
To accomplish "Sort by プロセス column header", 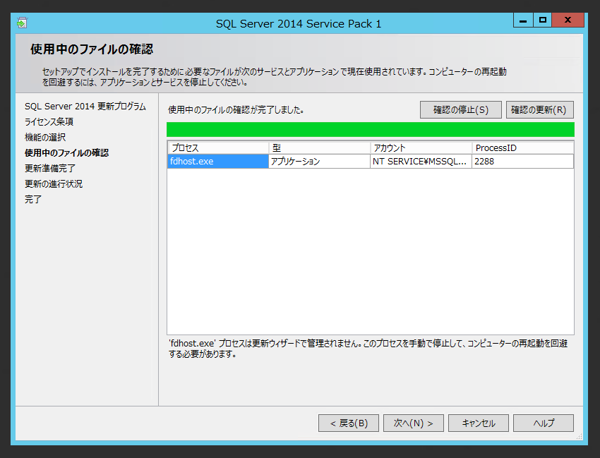I will click(218, 148).
